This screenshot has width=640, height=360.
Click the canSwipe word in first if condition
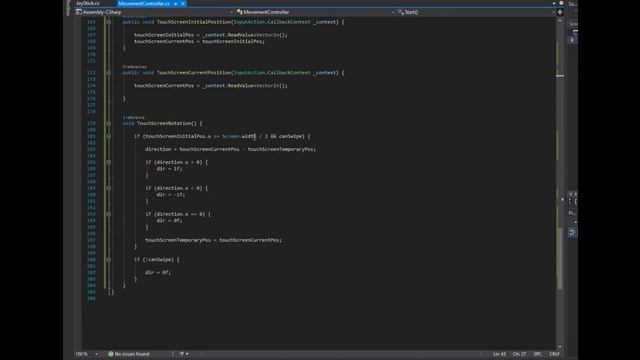291,136
